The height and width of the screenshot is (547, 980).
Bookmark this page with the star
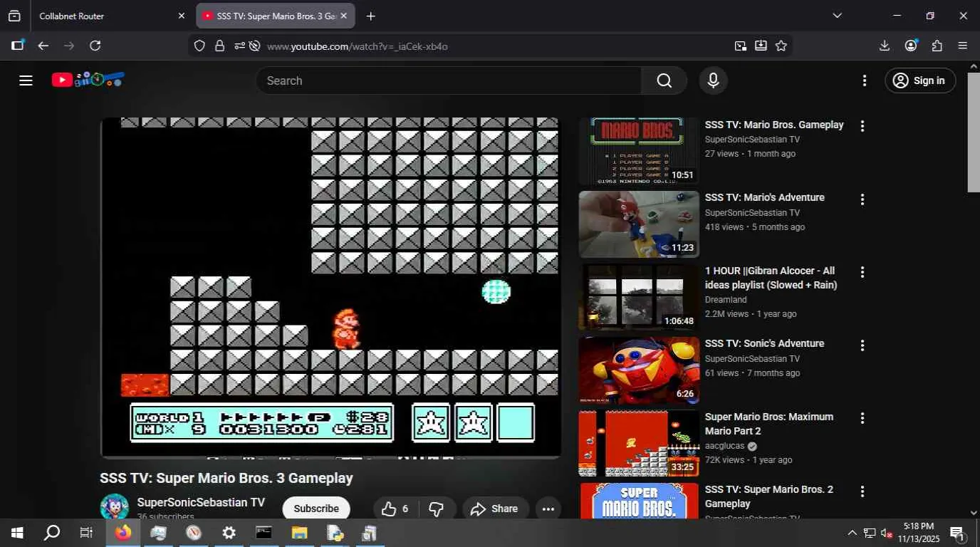pyautogui.click(x=781, y=46)
